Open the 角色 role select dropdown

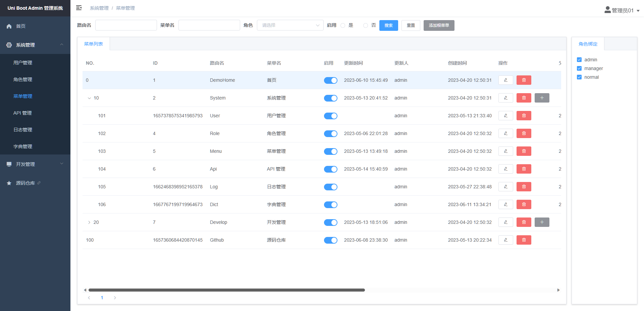tap(290, 25)
